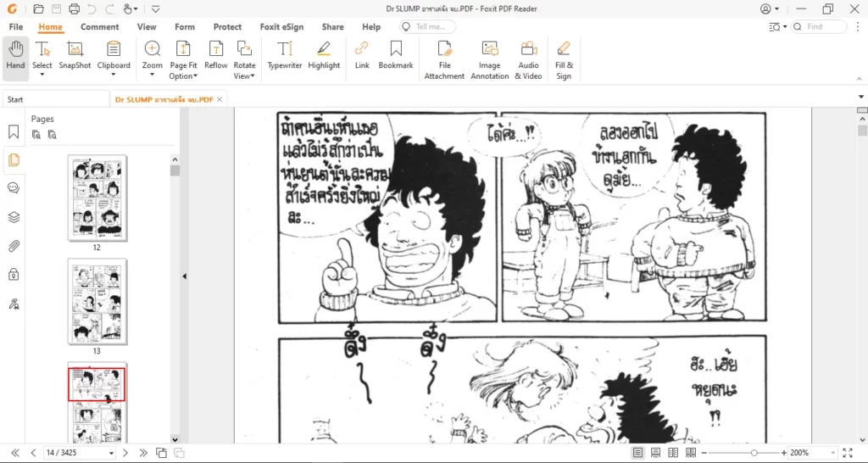The width and height of the screenshot is (868, 463).
Task: Open the File menu
Action: [16, 26]
